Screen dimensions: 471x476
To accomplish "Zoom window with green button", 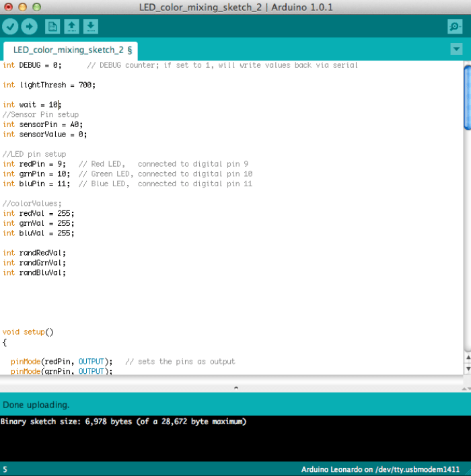I will tap(37, 7).
